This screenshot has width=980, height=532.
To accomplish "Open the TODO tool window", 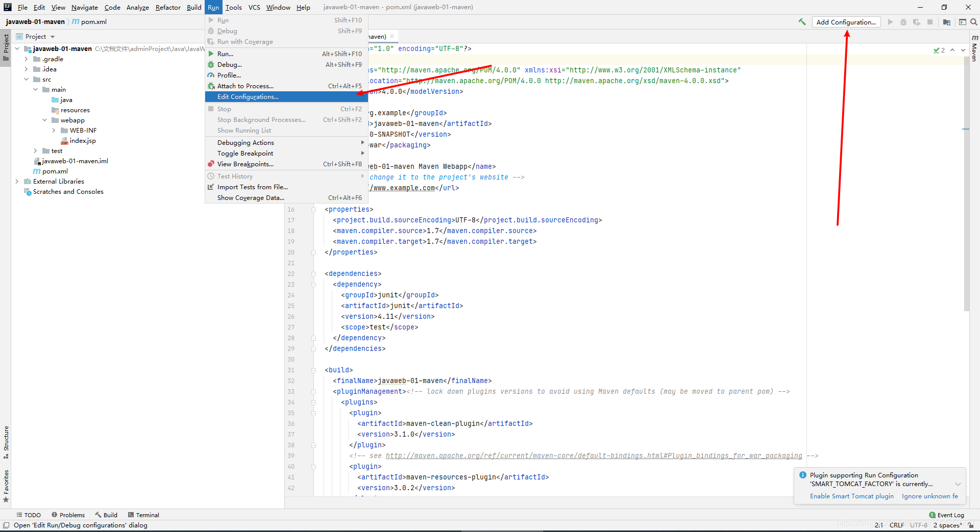I will tap(29, 515).
